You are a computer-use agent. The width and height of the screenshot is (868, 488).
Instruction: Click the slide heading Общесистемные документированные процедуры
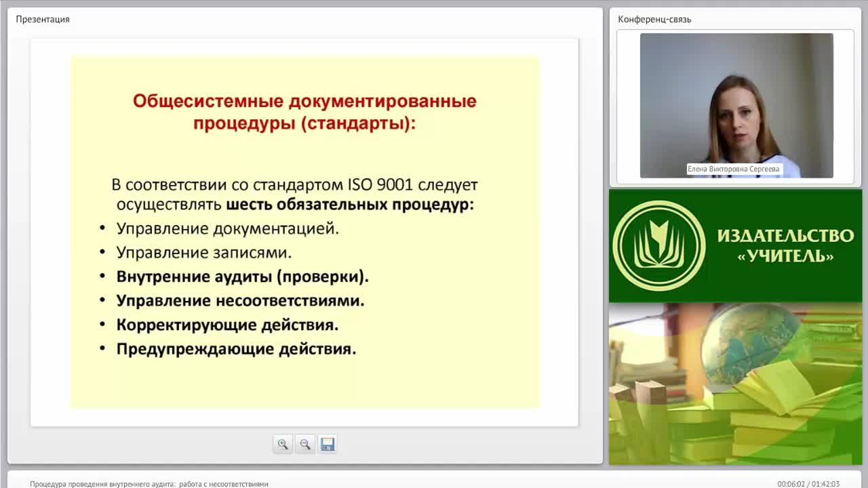304,113
